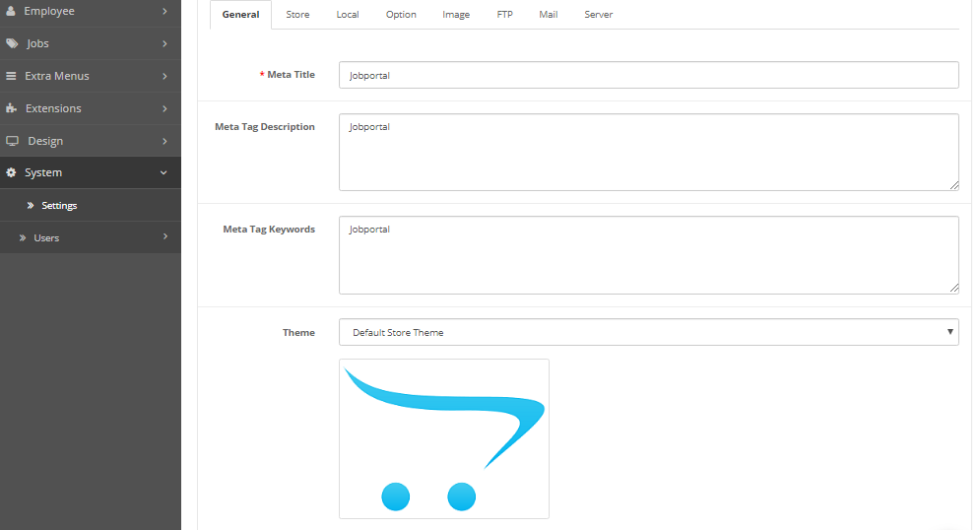The width and height of the screenshot is (980, 530).
Task: Expand the Users submenu arrow
Action: [x=164, y=236]
